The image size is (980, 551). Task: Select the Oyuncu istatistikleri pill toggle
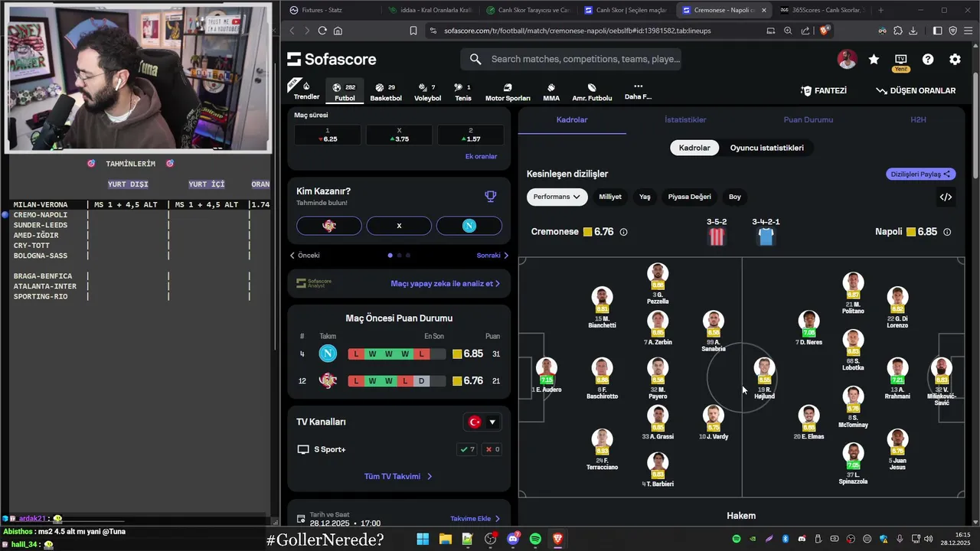click(x=767, y=148)
